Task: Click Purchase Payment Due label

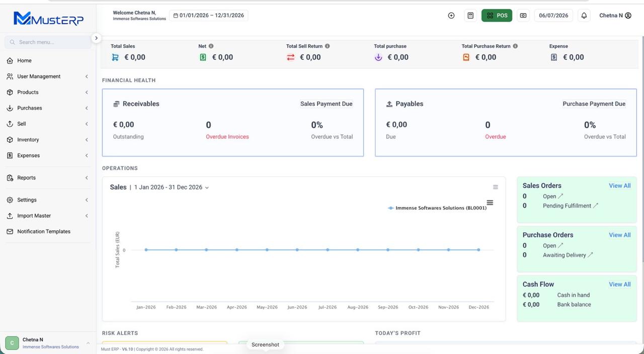Action: (x=594, y=104)
